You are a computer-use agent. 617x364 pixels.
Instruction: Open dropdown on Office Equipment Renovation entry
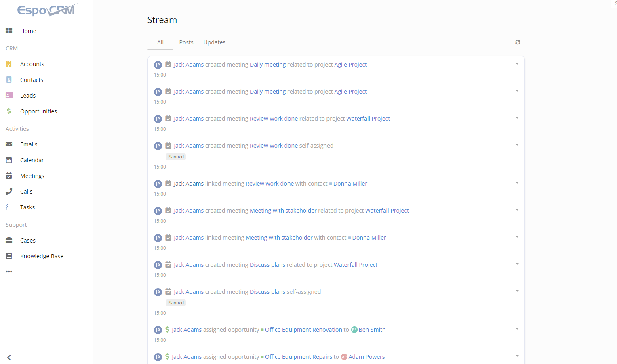(x=517, y=329)
